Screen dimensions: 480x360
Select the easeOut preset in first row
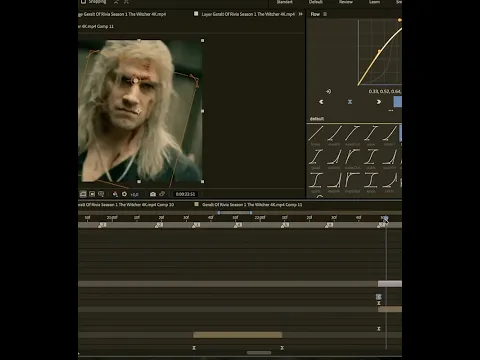click(x=352, y=134)
